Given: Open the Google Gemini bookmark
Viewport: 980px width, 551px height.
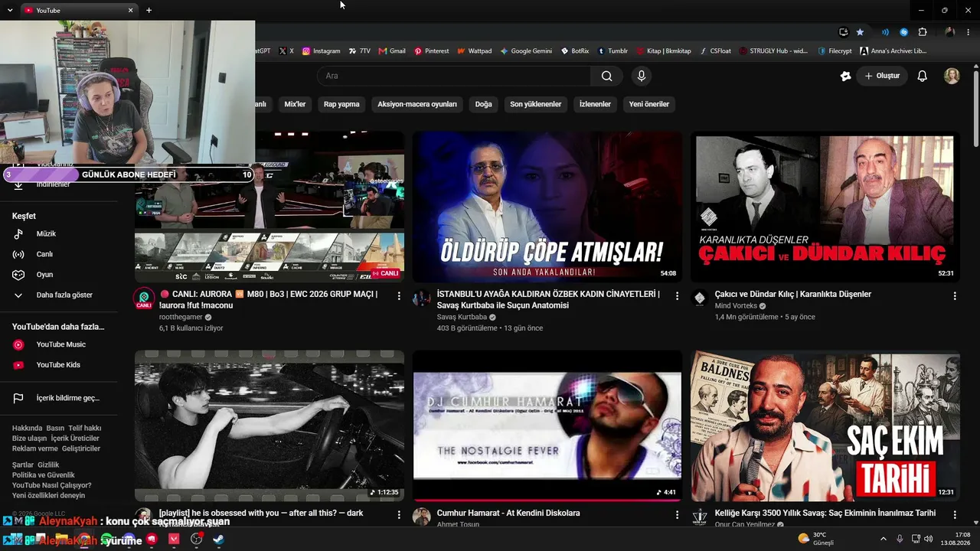Looking at the screenshot, I should 526,51.
